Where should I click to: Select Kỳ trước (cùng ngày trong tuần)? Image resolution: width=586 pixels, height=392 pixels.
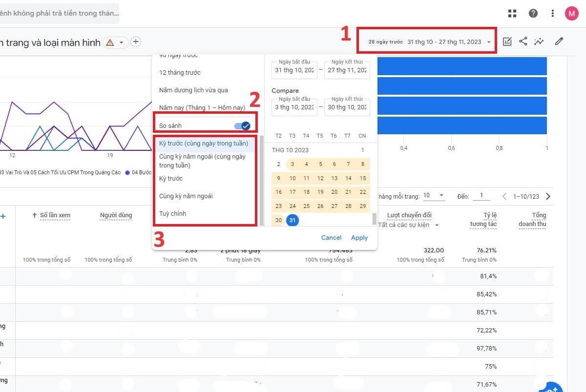(x=204, y=144)
